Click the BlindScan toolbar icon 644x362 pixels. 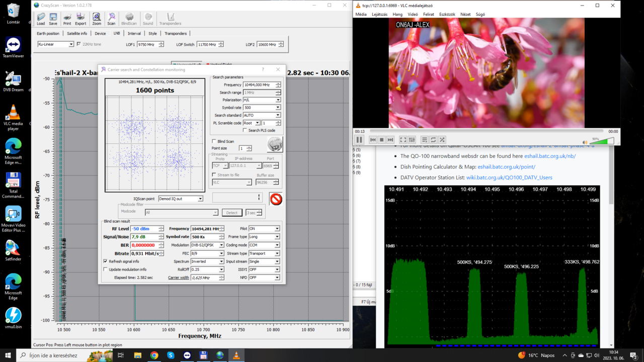coord(129,19)
